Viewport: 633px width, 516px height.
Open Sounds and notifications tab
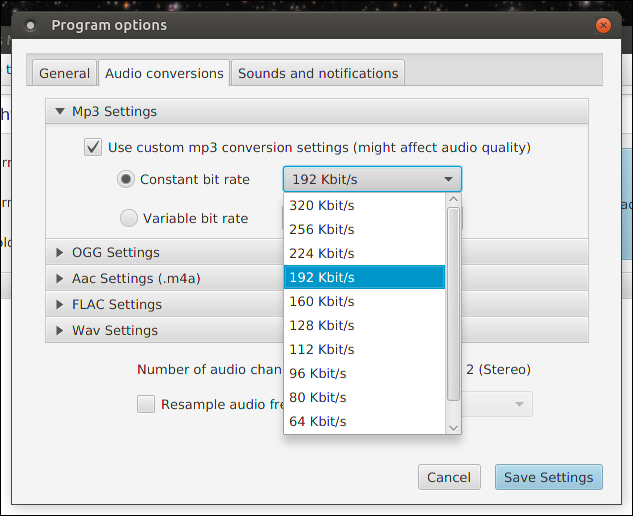(x=318, y=73)
